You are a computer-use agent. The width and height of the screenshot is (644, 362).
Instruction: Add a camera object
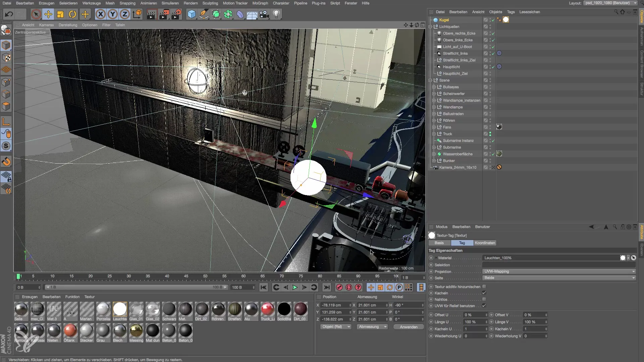pyautogui.click(x=264, y=14)
